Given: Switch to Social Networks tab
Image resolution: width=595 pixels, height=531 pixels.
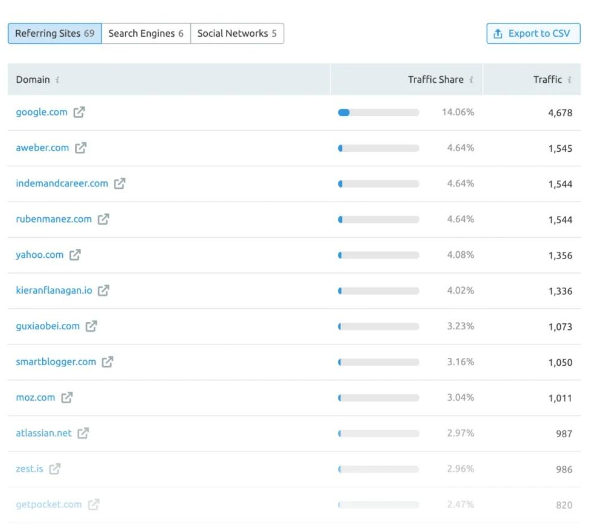Looking at the screenshot, I should pyautogui.click(x=237, y=33).
